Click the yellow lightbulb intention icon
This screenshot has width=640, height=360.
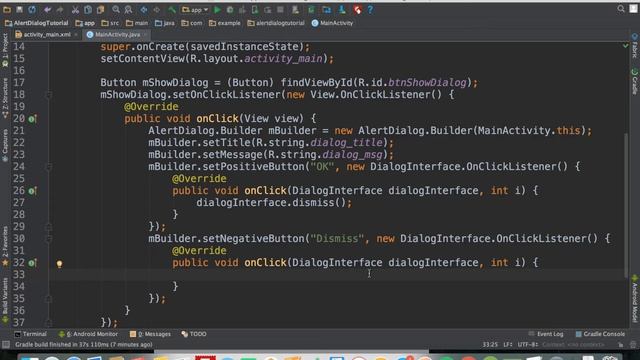pos(60,264)
